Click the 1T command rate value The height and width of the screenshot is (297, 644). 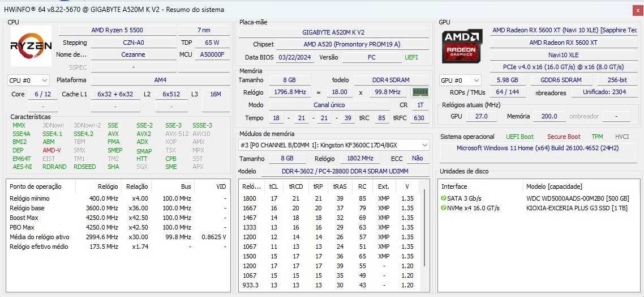[420, 105]
